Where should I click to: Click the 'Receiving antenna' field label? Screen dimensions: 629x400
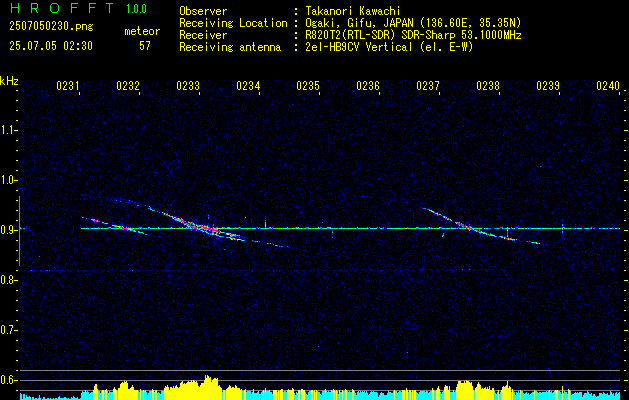(x=230, y=47)
